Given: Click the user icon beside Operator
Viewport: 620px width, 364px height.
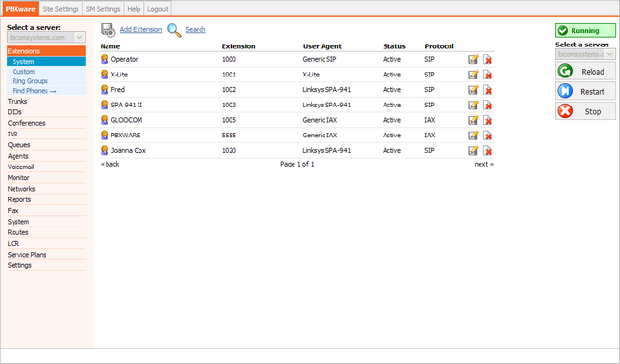Looking at the screenshot, I should pos(104,59).
